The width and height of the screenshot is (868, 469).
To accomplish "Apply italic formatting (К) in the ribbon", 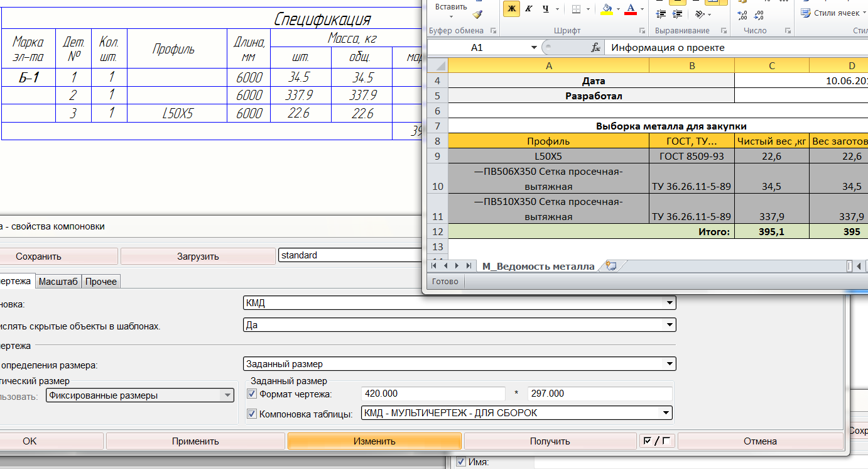I will tap(528, 9).
